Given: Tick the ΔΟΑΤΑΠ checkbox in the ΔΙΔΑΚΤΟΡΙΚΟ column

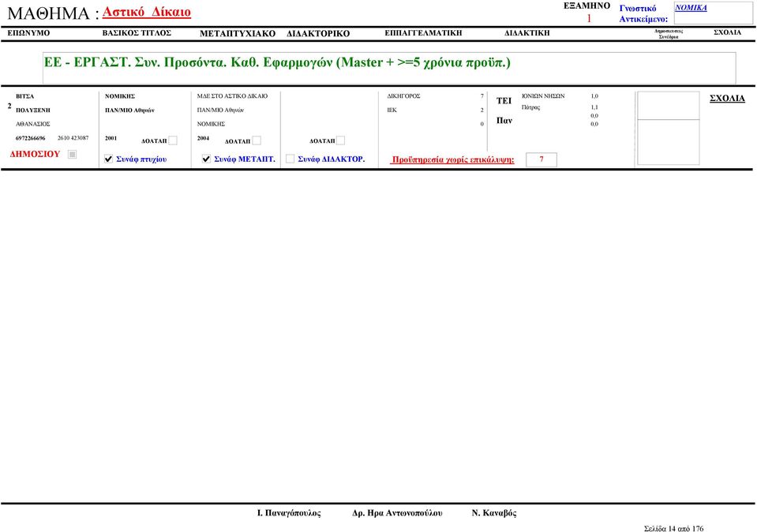Looking at the screenshot, I should [341, 140].
